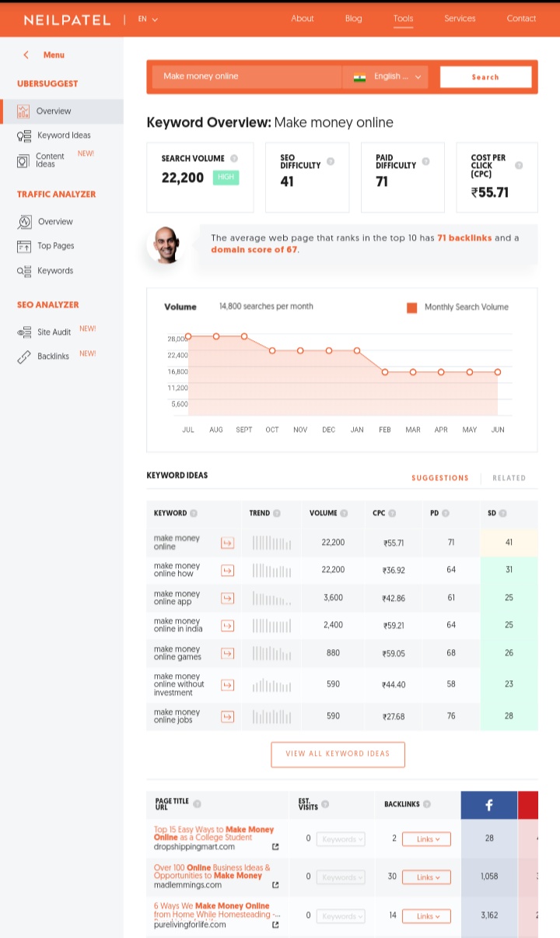Click the Keyword Ideas lightbulb icon

click(23, 135)
